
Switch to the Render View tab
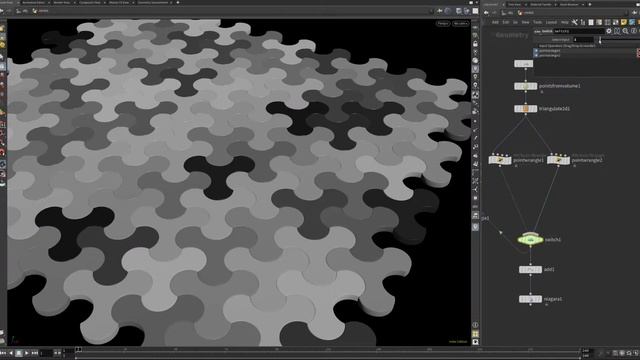coord(62,2)
